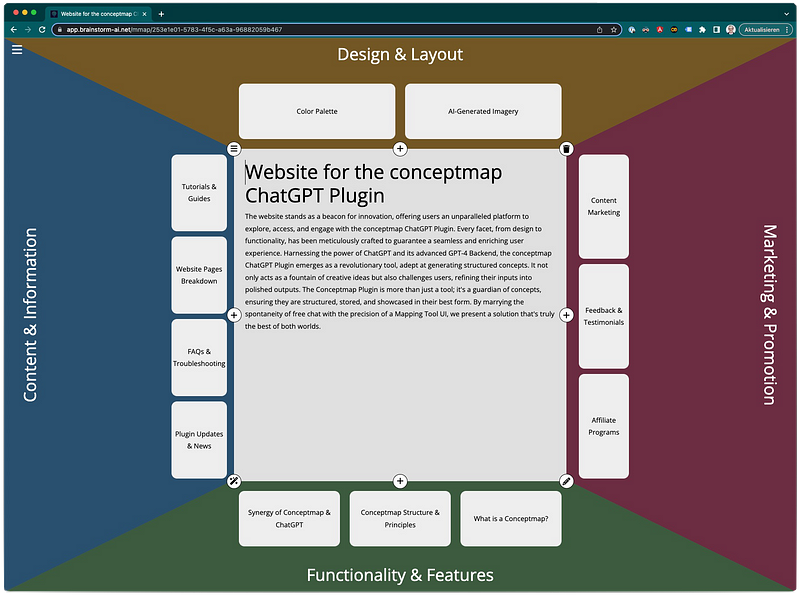Select the AI-Generated Imagery card

(x=483, y=111)
